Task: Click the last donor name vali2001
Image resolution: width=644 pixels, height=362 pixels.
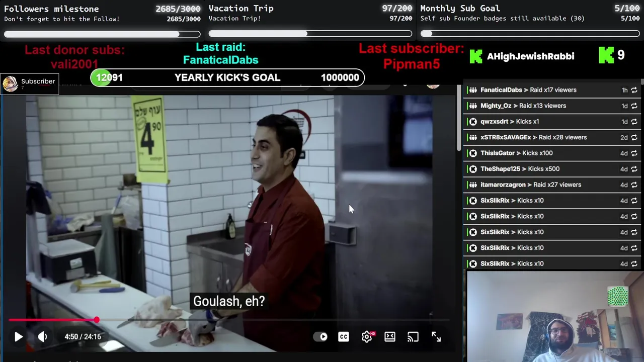Action: (74, 64)
